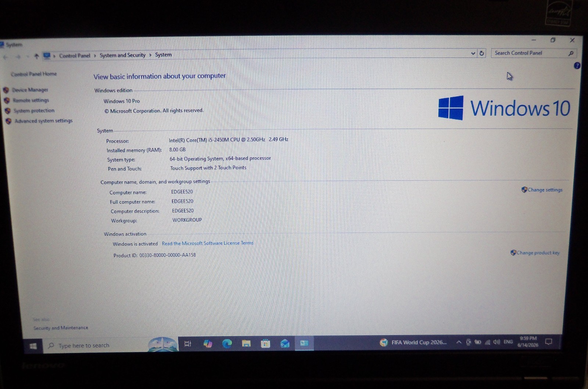
Task: Show hidden system tray icons
Action: 459,342
